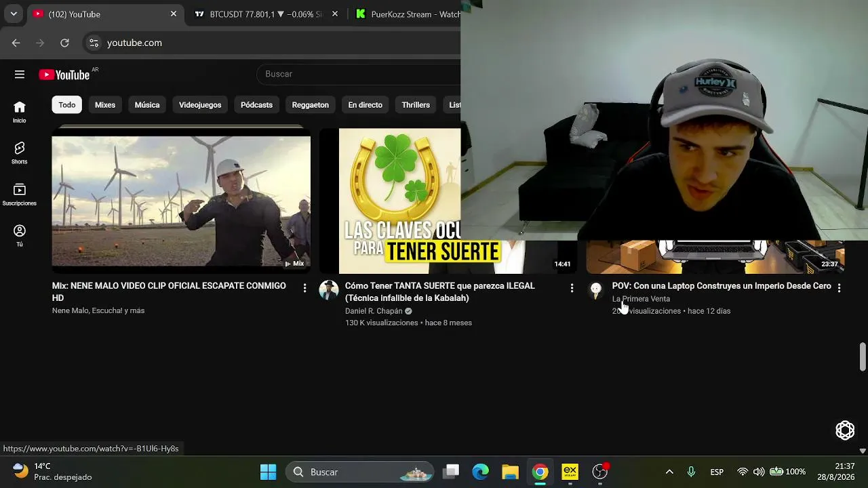Click the Chrome icon on the taskbar
Screen dimensions: 868x488
[540, 472]
